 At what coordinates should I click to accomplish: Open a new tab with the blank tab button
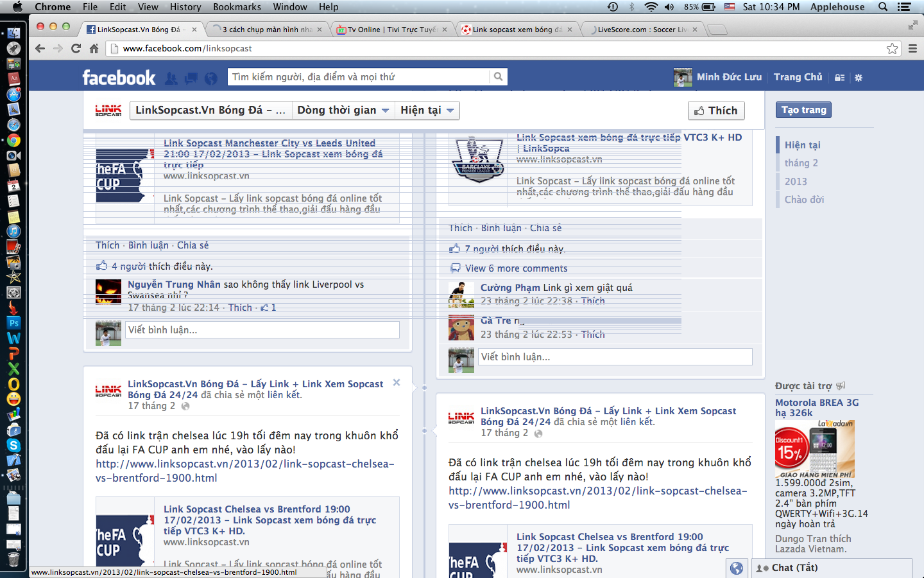point(717,30)
